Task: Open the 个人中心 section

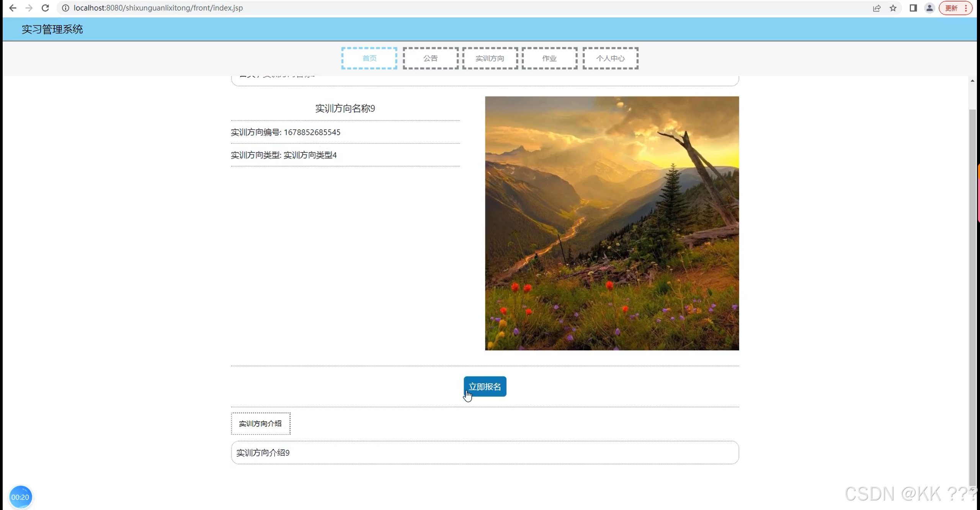Action: (x=610, y=58)
